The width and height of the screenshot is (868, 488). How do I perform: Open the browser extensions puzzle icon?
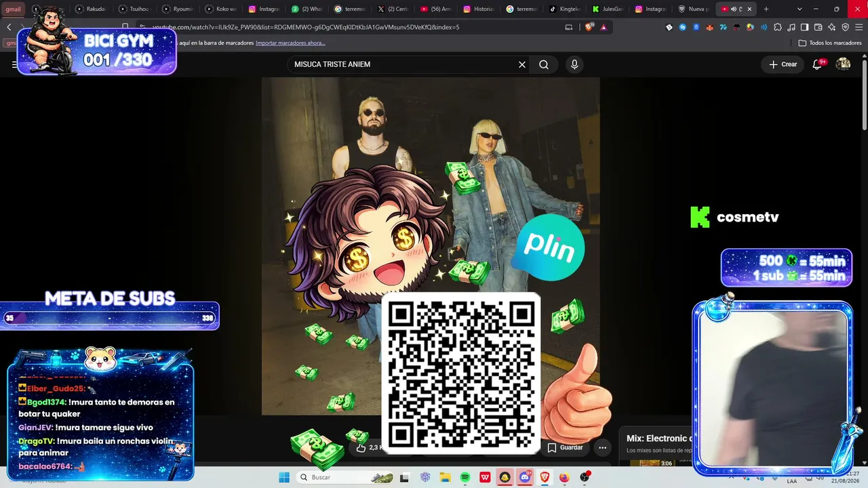(777, 27)
